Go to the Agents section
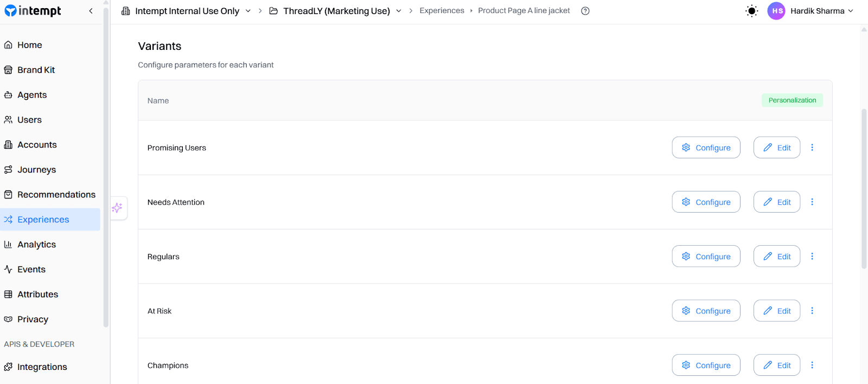 [x=50, y=95]
